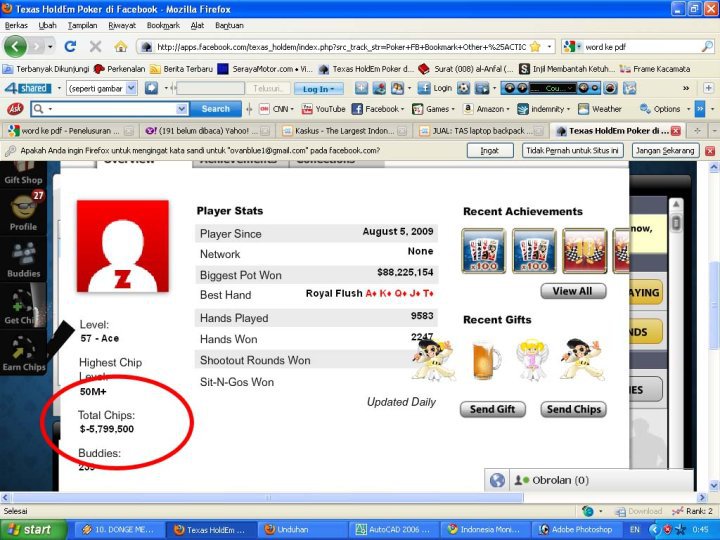
Task: Expand the Games dropdown in Ask toolbar
Action: click(452, 109)
